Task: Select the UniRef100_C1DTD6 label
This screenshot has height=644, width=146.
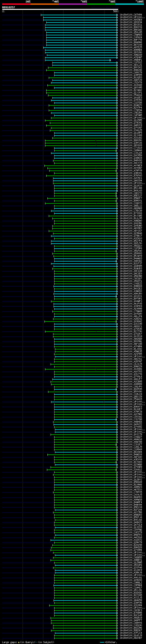Action: [131, 103]
